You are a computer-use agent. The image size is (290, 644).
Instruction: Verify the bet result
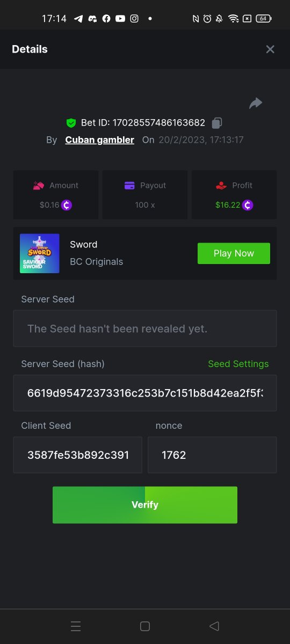(145, 505)
